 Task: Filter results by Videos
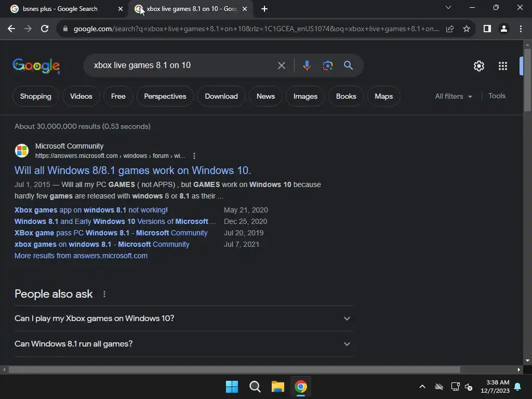[81, 96]
